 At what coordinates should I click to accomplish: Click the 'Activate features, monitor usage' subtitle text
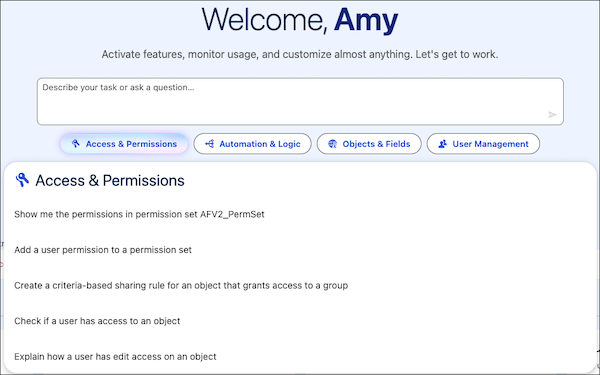300,54
